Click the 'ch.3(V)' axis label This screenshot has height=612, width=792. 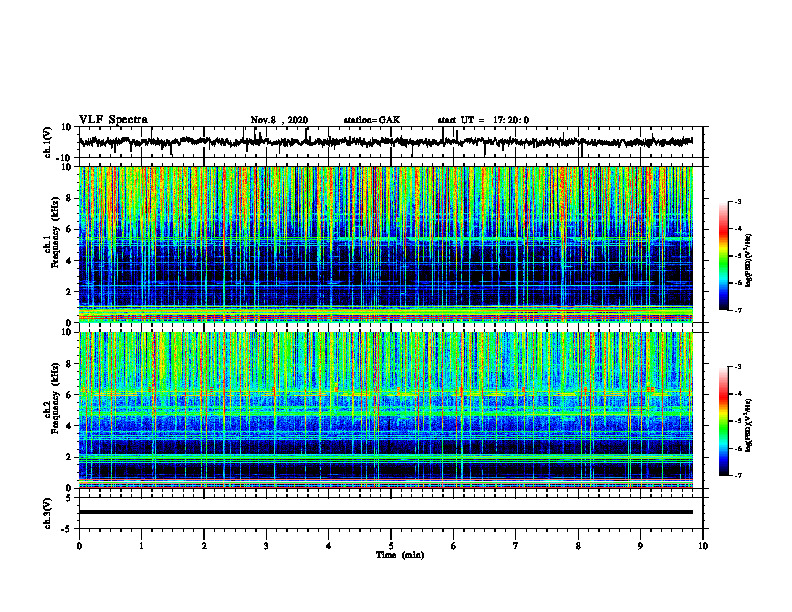pyautogui.click(x=48, y=513)
